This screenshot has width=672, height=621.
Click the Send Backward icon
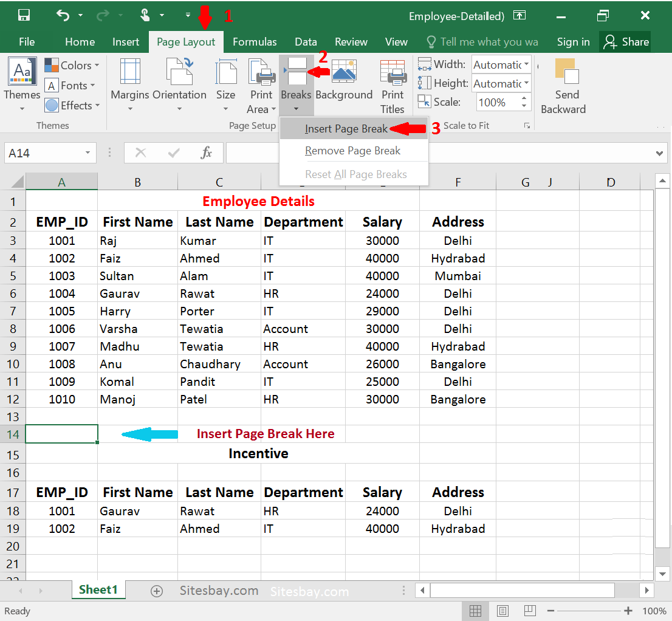click(566, 71)
